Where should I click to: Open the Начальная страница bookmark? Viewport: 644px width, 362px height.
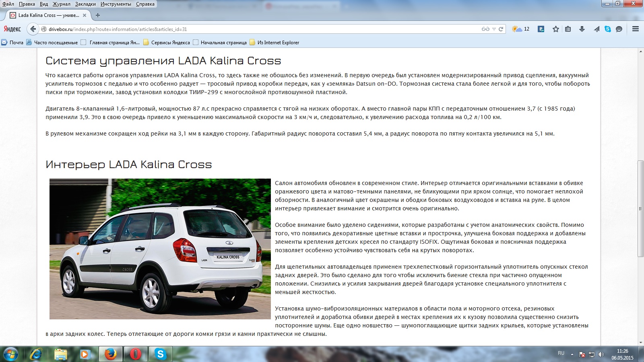[x=220, y=42]
